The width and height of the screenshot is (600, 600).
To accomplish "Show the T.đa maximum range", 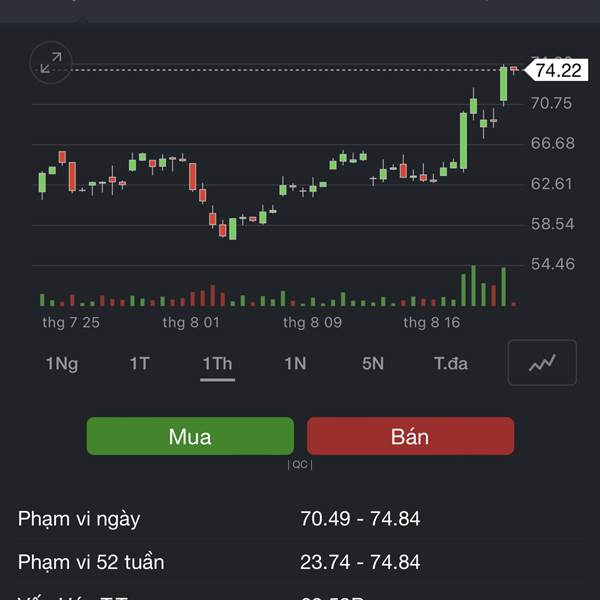I will 451,364.
